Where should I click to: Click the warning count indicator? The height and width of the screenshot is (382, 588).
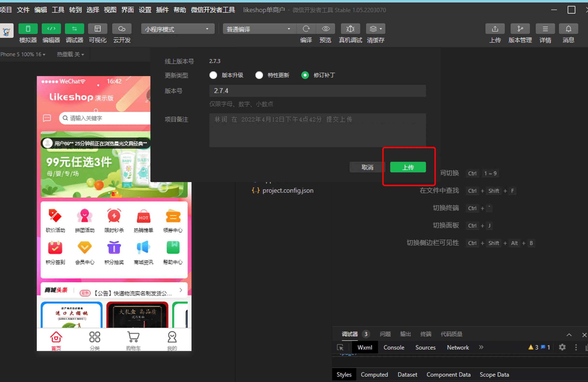click(x=533, y=347)
